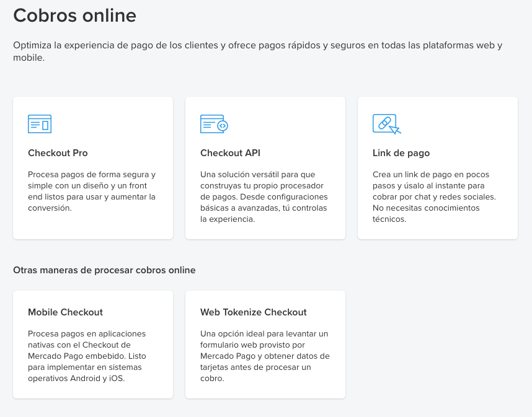Open the Mobile Checkout title
Image resolution: width=532 pixels, height=417 pixels.
65,312
